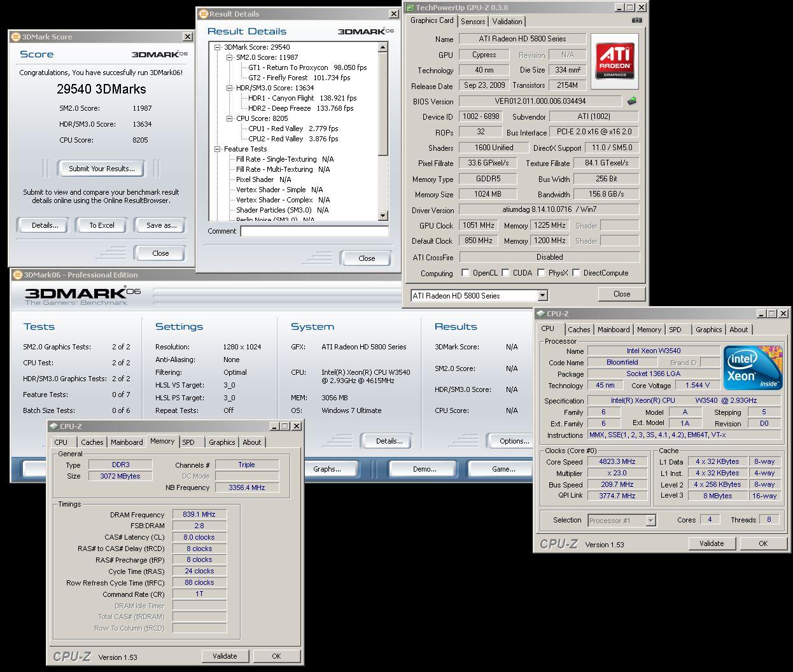Image resolution: width=793 pixels, height=672 pixels.
Task: Click the CPU-Z Memory window title icon
Action: 54,426
